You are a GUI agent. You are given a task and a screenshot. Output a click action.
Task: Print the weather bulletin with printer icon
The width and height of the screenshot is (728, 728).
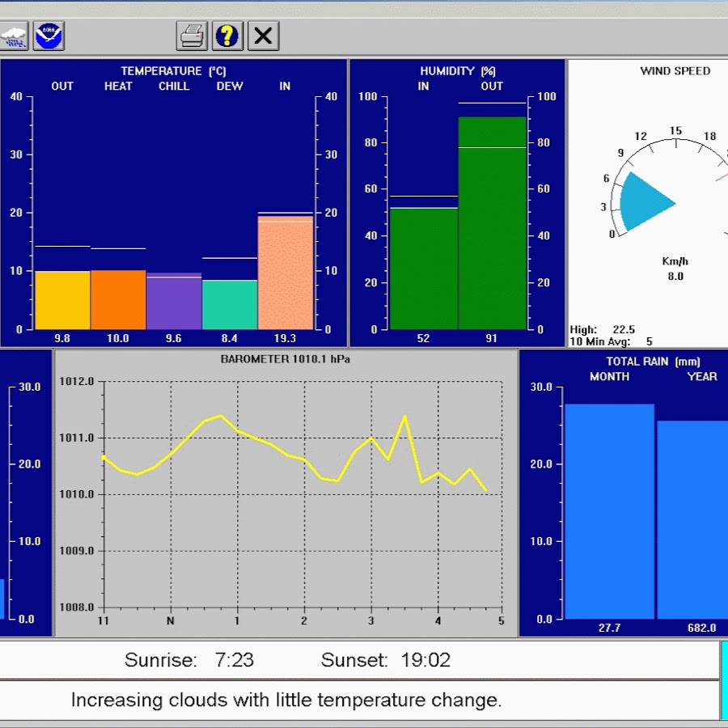(192, 36)
